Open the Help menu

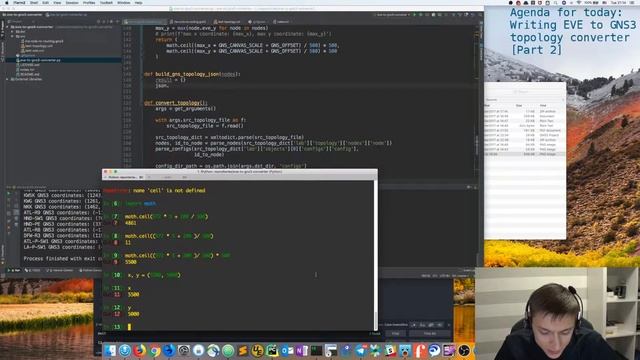[x=139, y=2]
